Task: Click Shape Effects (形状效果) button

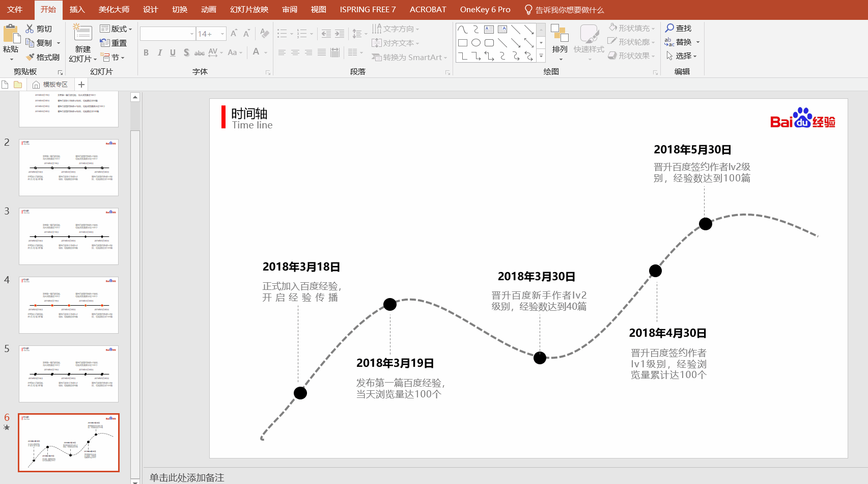Action: point(632,56)
